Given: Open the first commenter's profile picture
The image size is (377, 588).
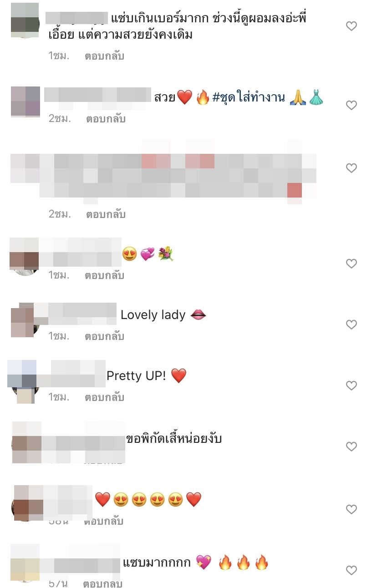Looking at the screenshot, I should pos(25,20).
